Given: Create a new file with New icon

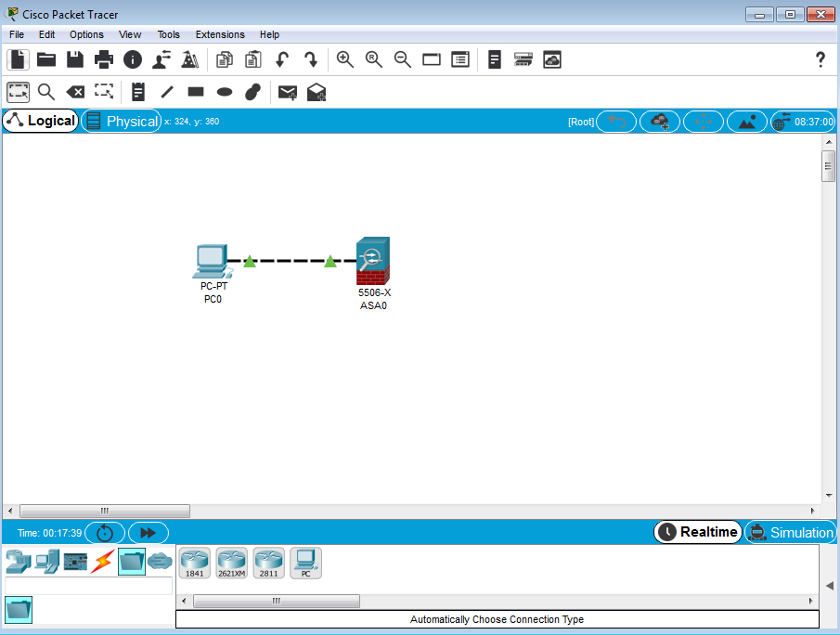Looking at the screenshot, I should point(18,59).
